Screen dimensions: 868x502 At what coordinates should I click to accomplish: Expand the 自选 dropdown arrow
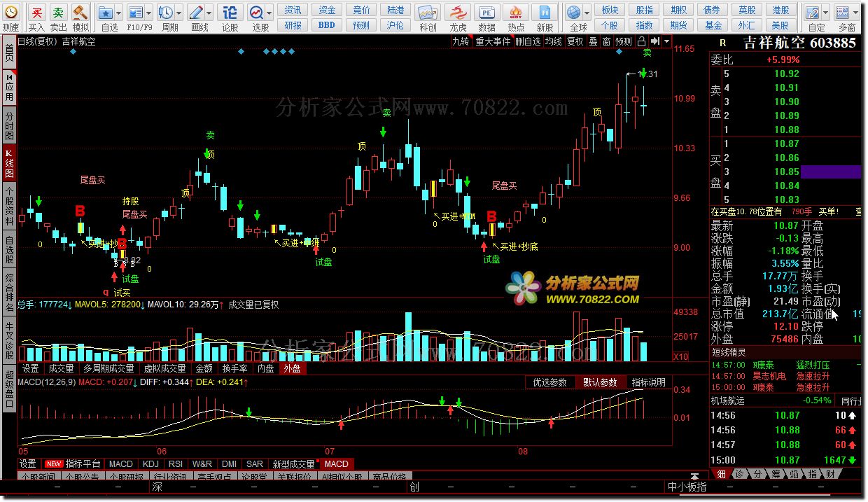(119, 13)
